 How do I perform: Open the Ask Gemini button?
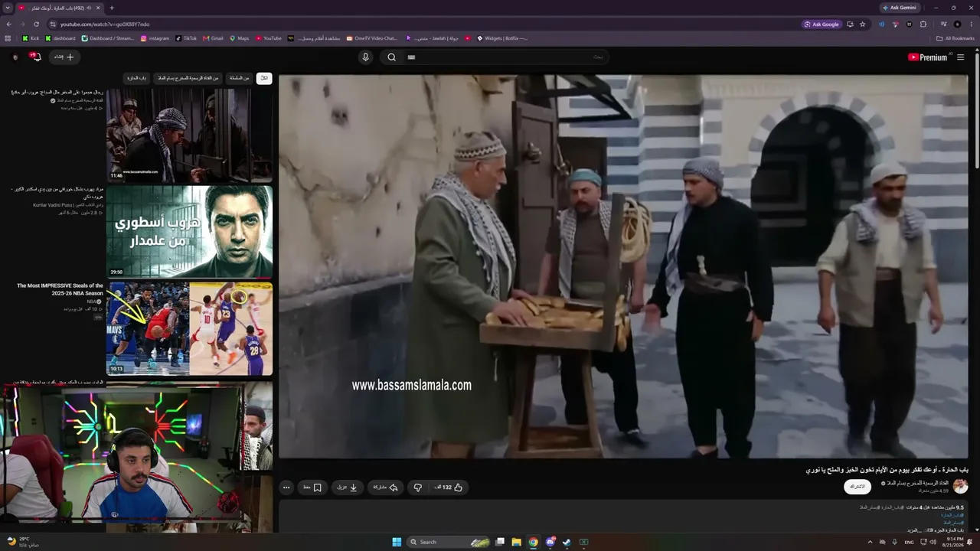900,8
